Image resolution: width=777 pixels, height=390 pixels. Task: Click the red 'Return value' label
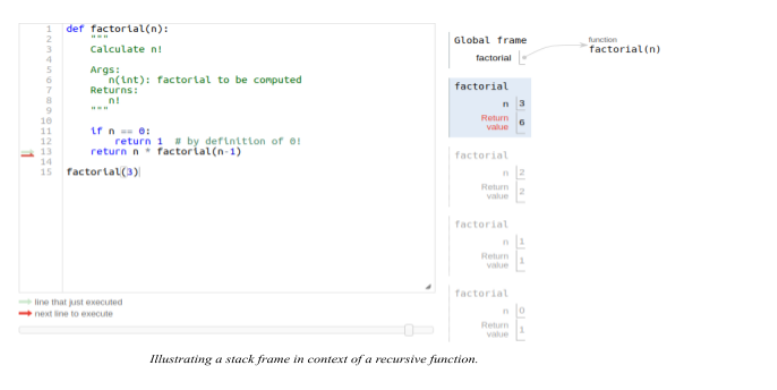tap(495, 122)
